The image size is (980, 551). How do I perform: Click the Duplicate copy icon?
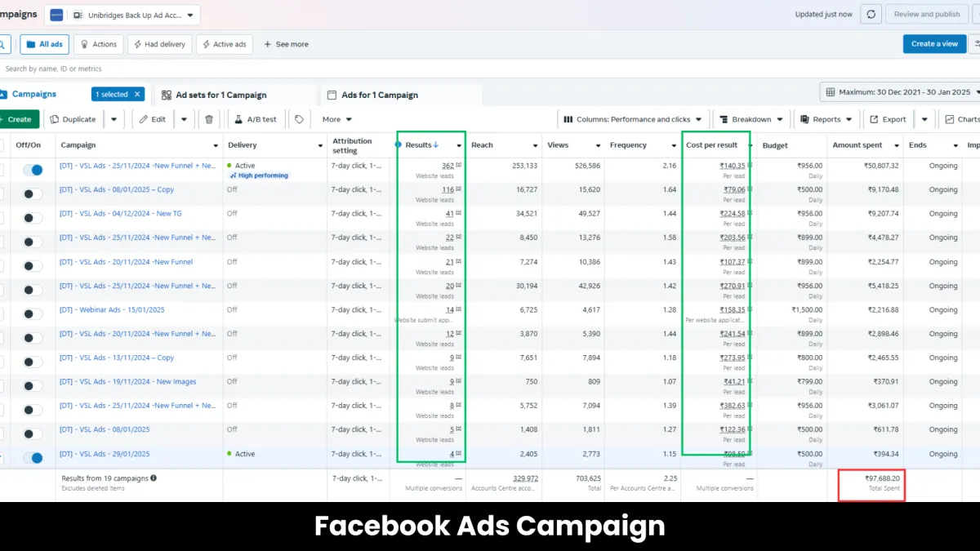[55, 119]
